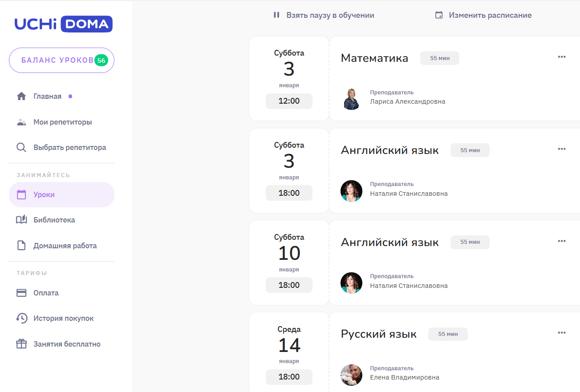
Task: Open three-dot menu for Математика lesson
Action: [561, 57]
